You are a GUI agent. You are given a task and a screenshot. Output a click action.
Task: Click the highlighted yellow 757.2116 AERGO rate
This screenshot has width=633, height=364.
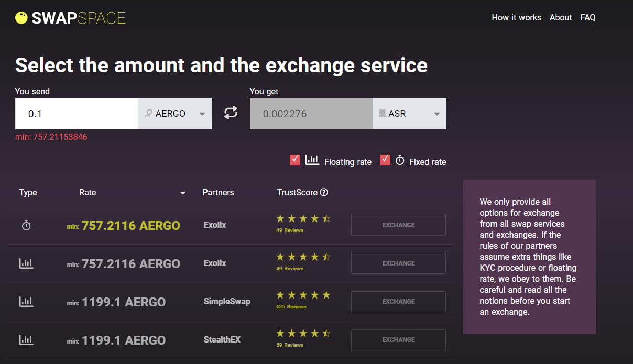130,226
